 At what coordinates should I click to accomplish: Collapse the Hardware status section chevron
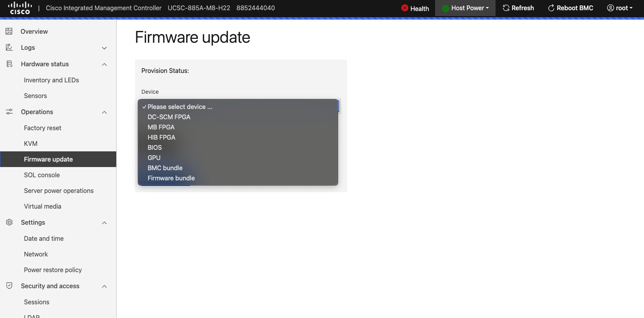104,64
